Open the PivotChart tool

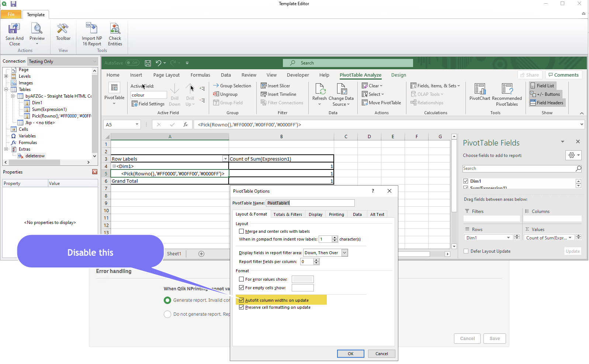pyautogui.click(x=479, y=89)
